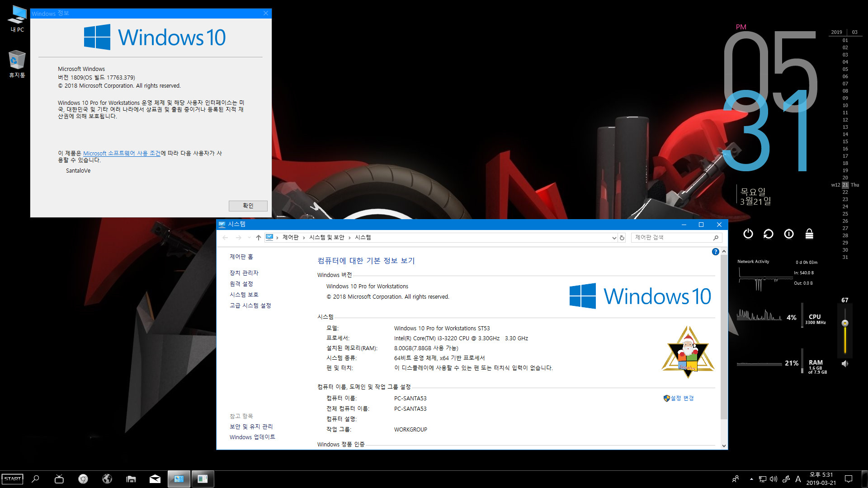Click the scroll up arrow in 시스템 window
Image resolution: width=868 pixels, height=488 pixels.
point(724,251)
